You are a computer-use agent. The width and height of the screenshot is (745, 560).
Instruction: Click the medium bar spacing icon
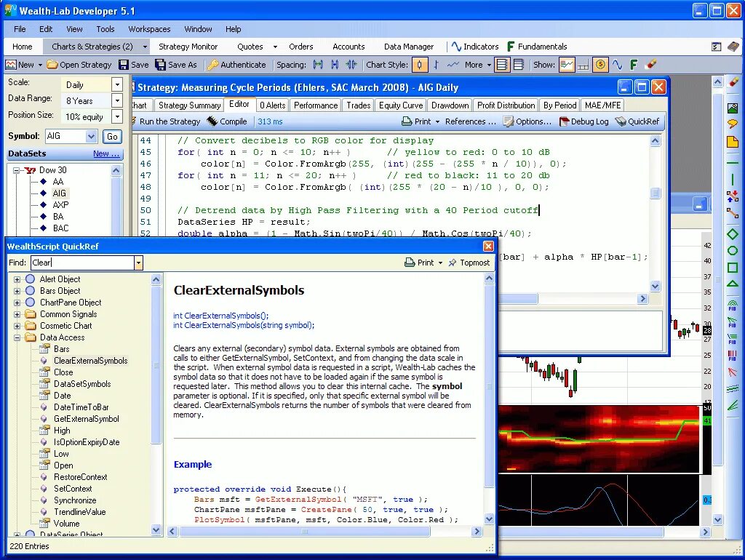pyautogui.click(x=335, y=65)
